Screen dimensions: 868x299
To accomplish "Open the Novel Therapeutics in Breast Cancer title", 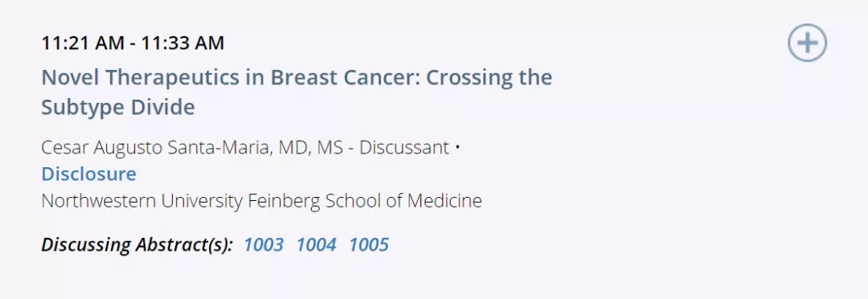I will tap(297, 92).
